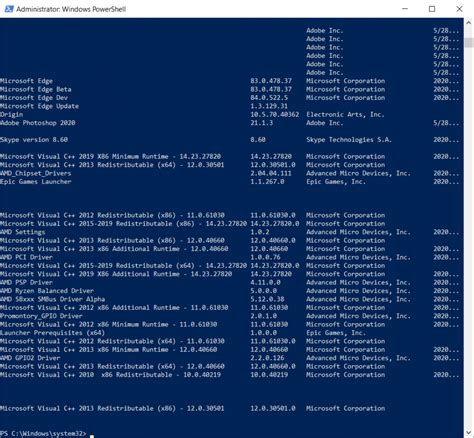Click version '2.2.0.126' value
Screen dimensions: 474x438
point(267,358)
